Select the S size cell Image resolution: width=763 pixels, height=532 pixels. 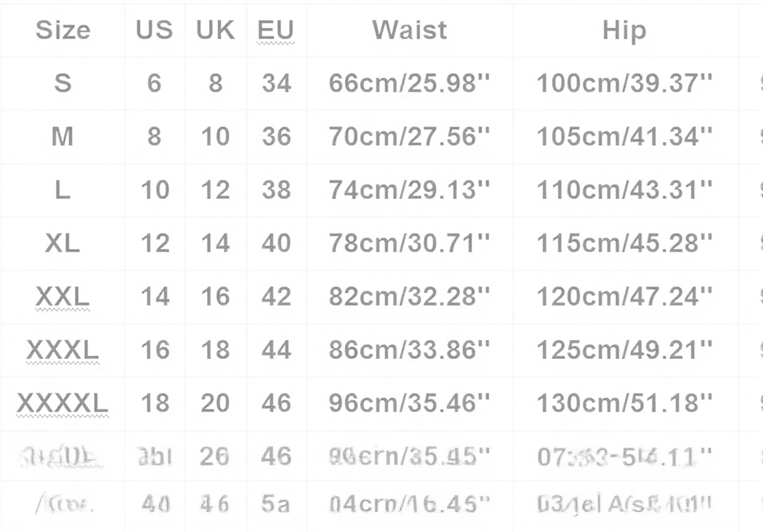tap(63, 83)
